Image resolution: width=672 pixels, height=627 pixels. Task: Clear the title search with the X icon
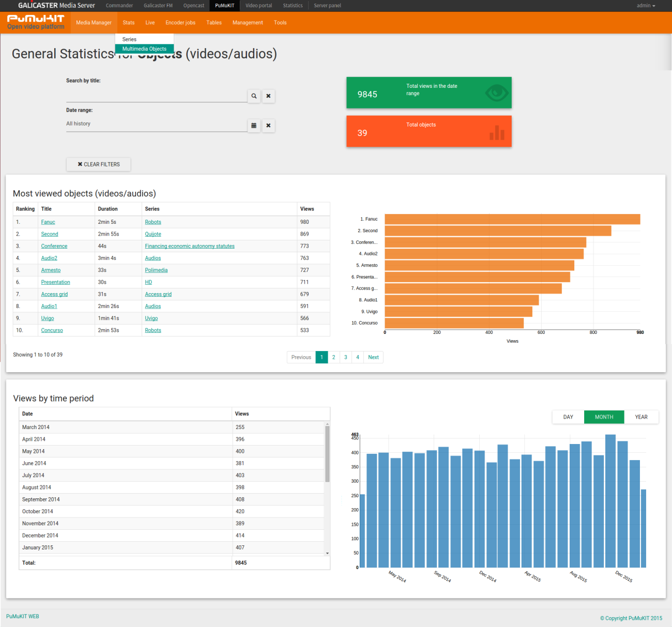(268, 96)
